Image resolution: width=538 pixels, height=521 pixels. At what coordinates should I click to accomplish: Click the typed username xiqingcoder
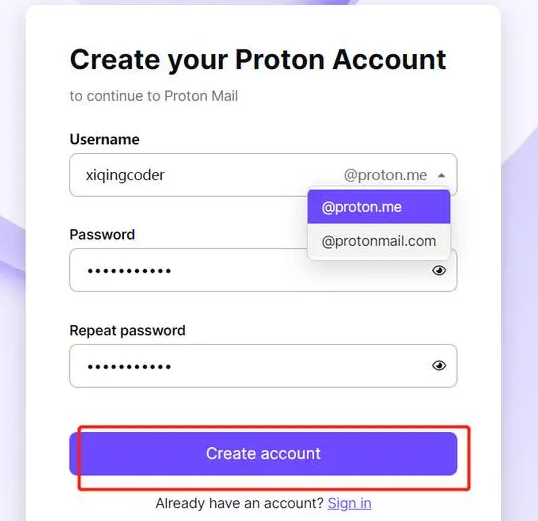pos(125,175)
